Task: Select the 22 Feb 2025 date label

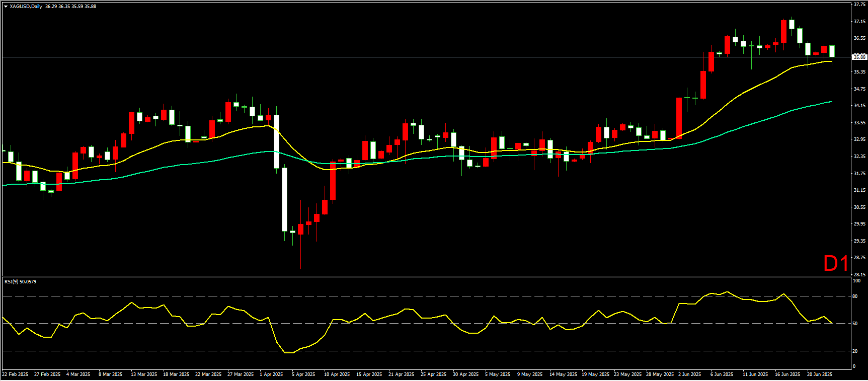Action: pos(15,374)
